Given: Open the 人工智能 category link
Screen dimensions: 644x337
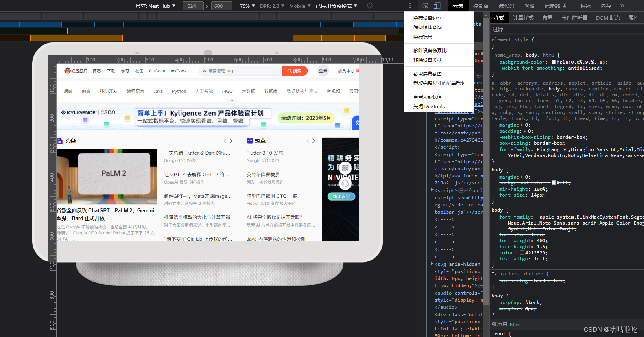Looking at the screenshot, I should point(204,91).
